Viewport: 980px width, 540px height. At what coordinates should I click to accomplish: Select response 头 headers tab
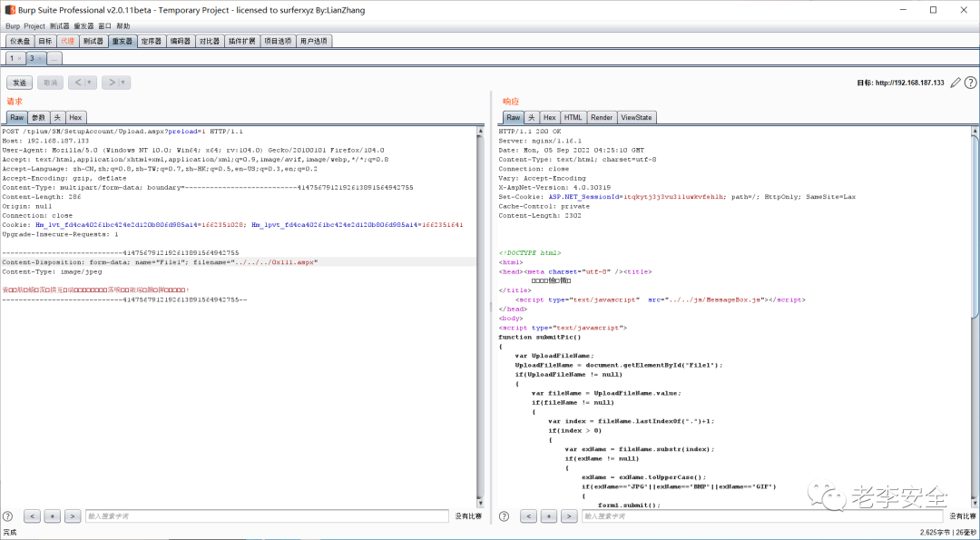pyautogui.click(x=531, y=117)
